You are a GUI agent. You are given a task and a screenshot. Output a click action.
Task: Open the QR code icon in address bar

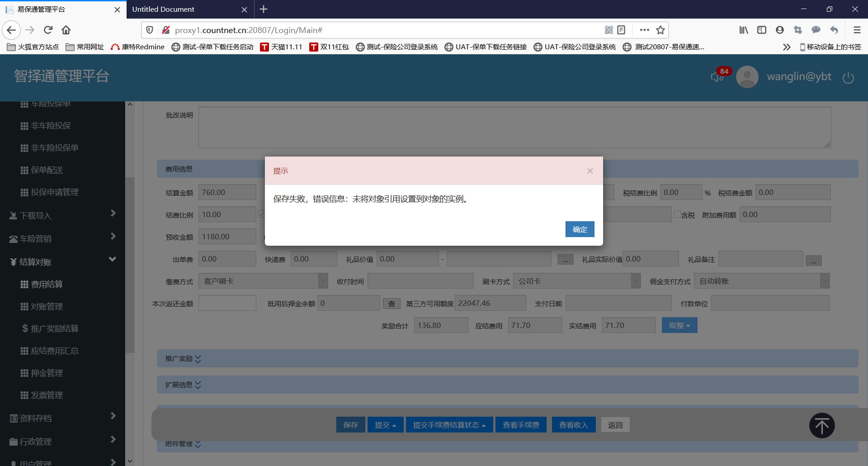(x=609, y=30)
